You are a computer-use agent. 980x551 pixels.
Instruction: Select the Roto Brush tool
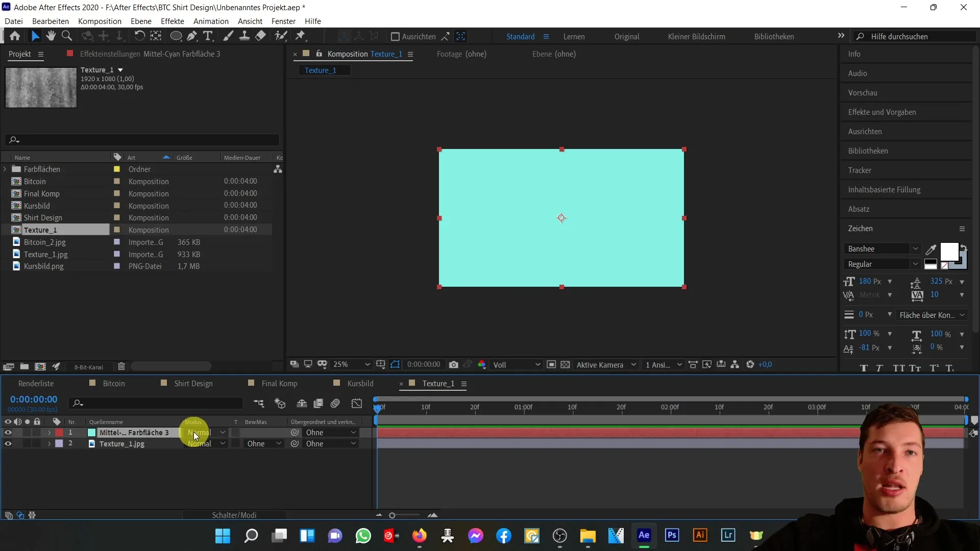point(281,36)
